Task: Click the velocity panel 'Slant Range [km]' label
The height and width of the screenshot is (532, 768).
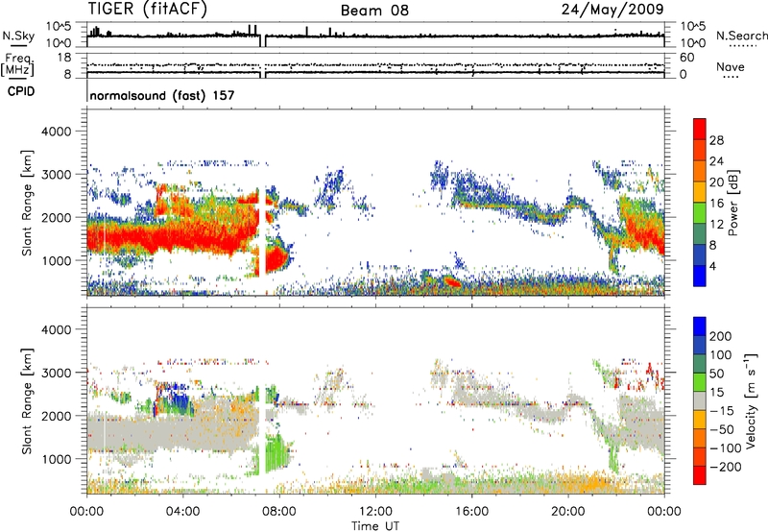Action: 27,401
